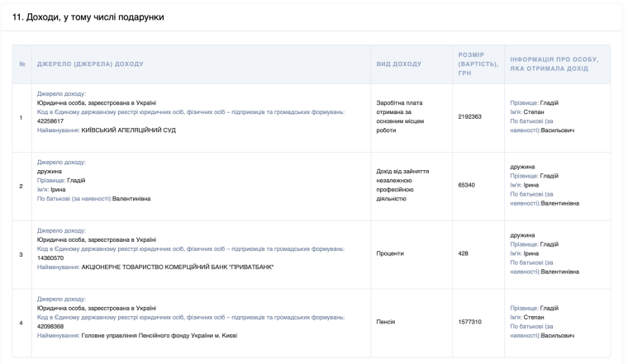Click the "Заробітна плата" income type cell
This screenshot has height=364, width=628.
click(399, 116)
